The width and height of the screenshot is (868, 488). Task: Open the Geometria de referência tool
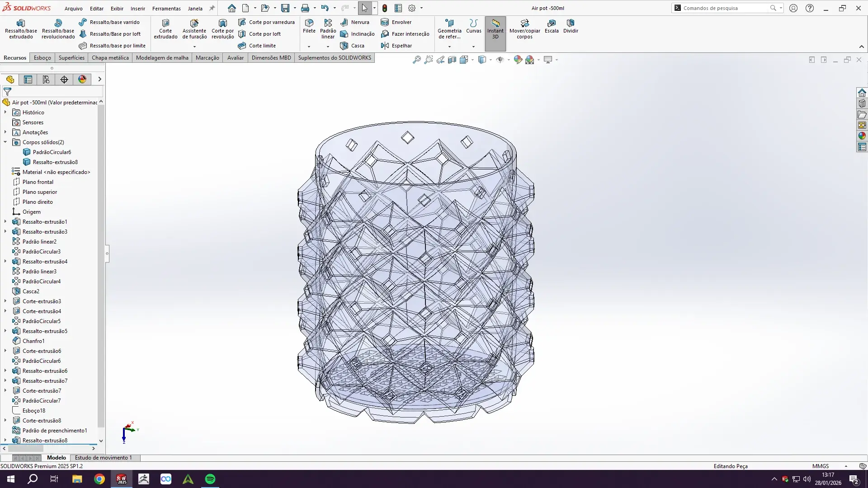click(x=449, y=29)
